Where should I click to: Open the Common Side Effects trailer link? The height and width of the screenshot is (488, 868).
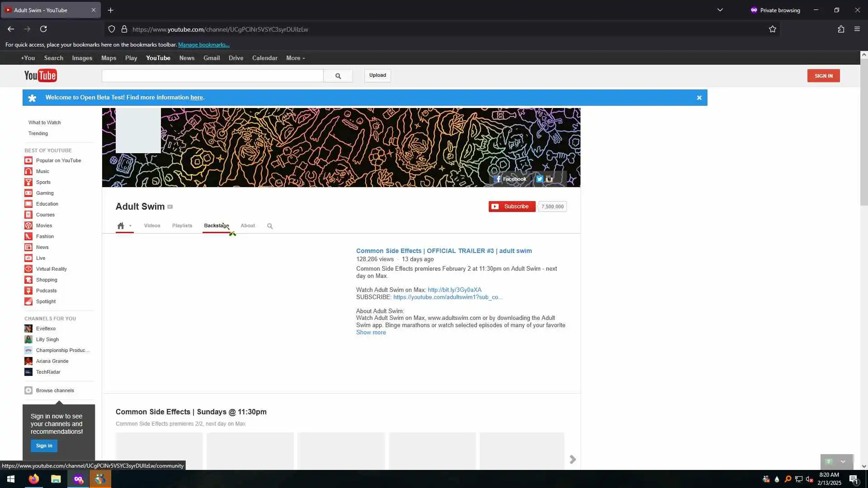click(x=443, y=251)
